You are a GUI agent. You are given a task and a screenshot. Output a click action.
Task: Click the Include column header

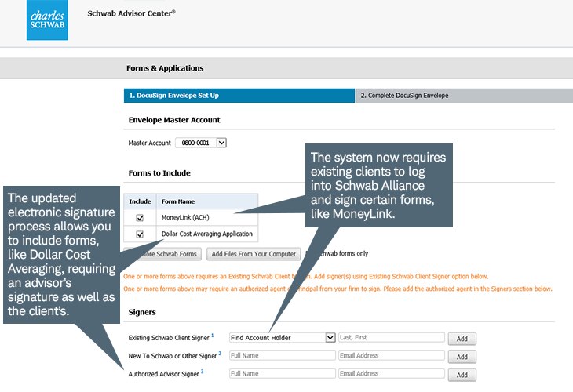tap(140, 201)
